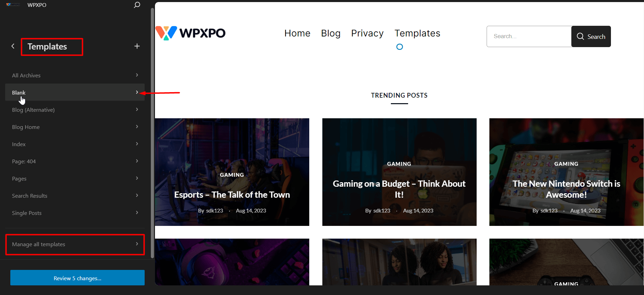The width and height of the screenshot is (644, 295).
Task: Open the editor search icon
Action: pos(137,5)
